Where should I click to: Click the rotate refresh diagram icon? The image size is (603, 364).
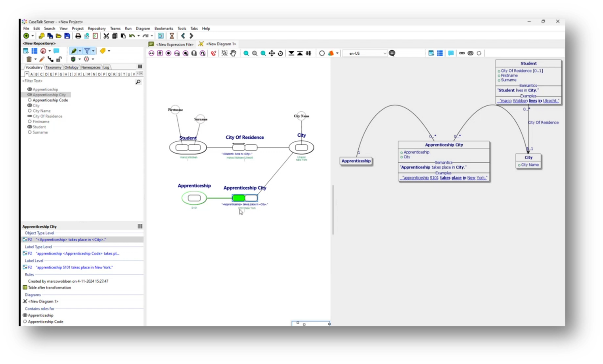pyautogui.click(x=280, y=53)
